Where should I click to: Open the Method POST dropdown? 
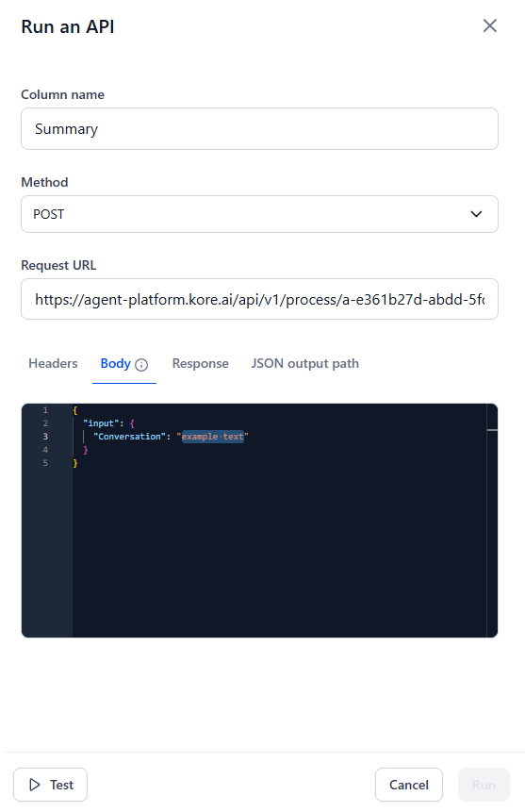coord(259,214)
